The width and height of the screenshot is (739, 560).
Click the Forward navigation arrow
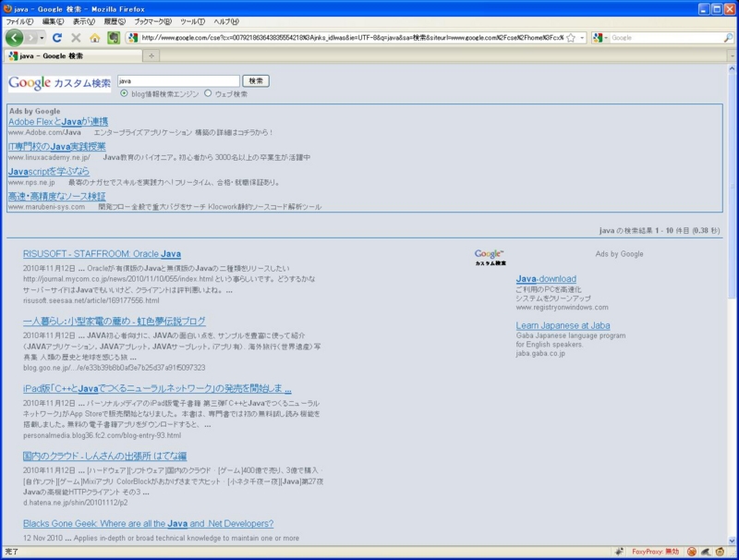pyautogui.click(x=31, y=38)
